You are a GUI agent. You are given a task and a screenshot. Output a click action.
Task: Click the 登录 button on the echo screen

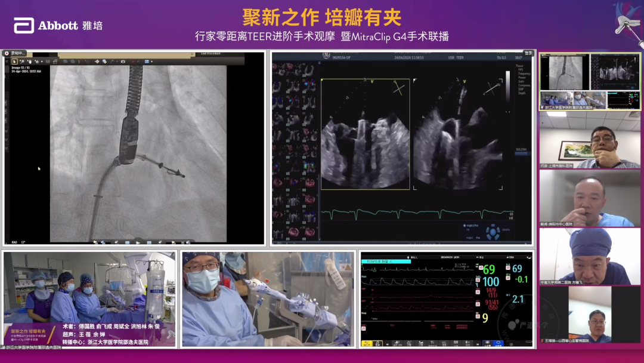coord(528,53)
